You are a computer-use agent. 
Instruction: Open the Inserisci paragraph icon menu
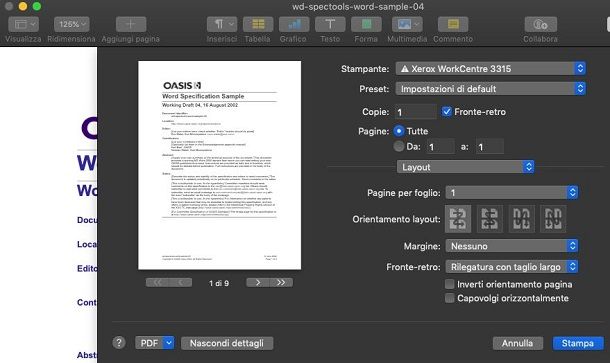[222, 24]
